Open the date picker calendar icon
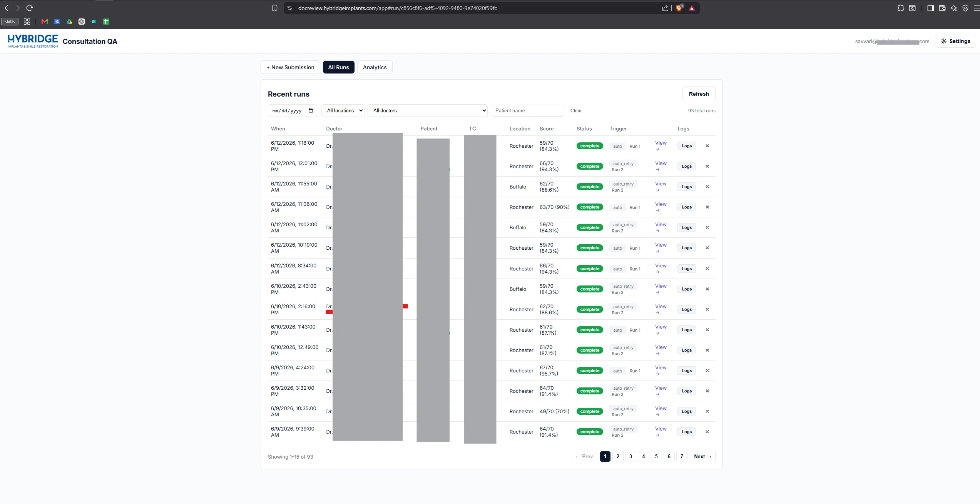 pyautogui.click(x=311, y=110)
